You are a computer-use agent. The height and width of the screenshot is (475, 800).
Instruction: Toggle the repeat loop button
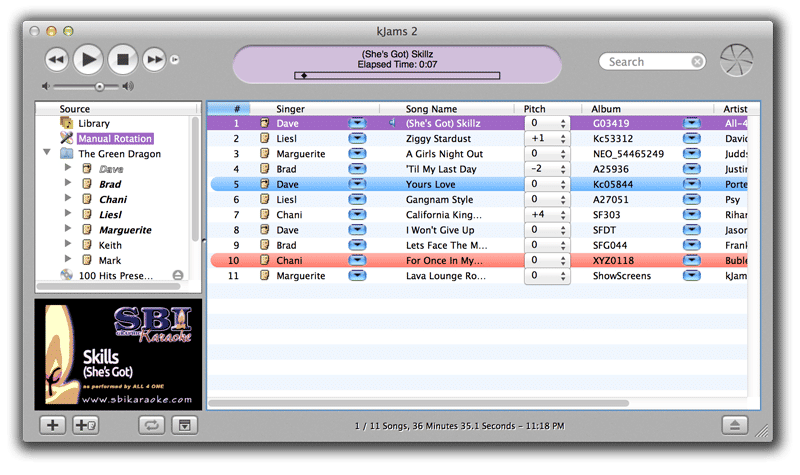pyautogui.click(x=152, y=425)
